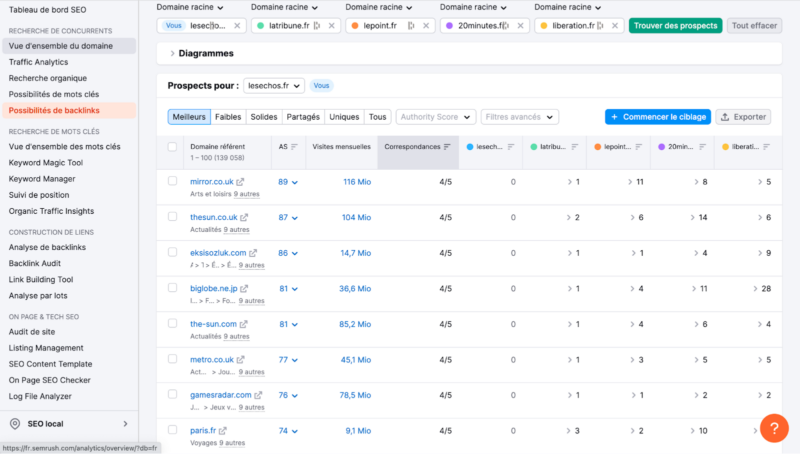Open external link icon next to paris.fr
Screen dimensions: 800x454
tap(222, 431)
